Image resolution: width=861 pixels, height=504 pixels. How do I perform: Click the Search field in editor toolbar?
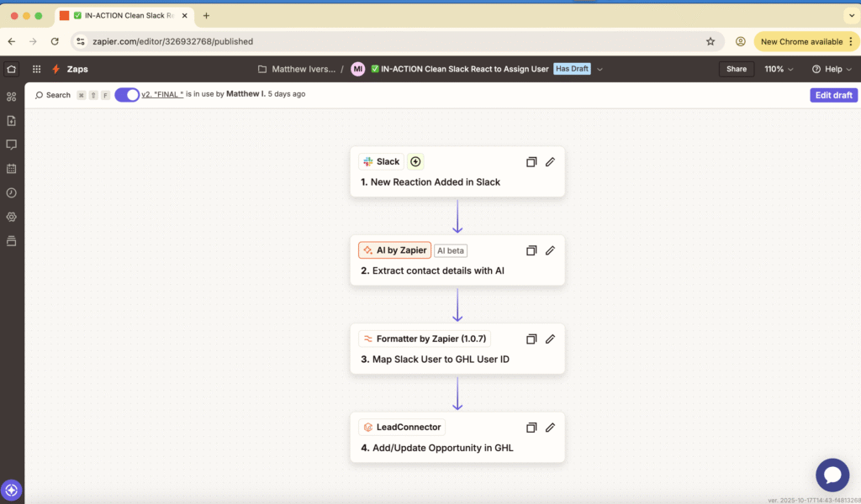point(52,95)
